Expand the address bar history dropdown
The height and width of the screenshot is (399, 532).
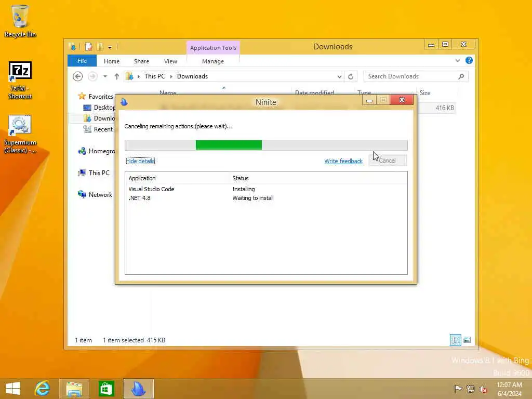(x=339, y=76)
